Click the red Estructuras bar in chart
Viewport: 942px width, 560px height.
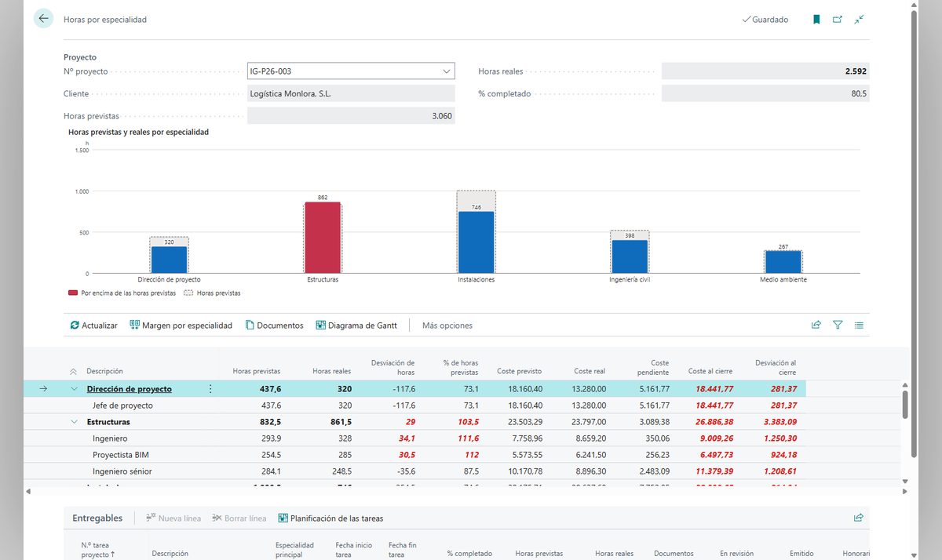[x=323, y=238]
